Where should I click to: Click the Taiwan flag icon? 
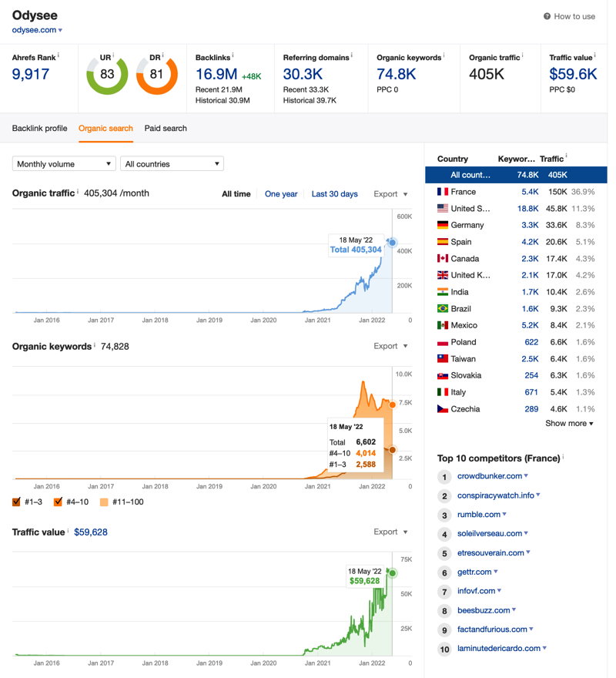point(442,359)
